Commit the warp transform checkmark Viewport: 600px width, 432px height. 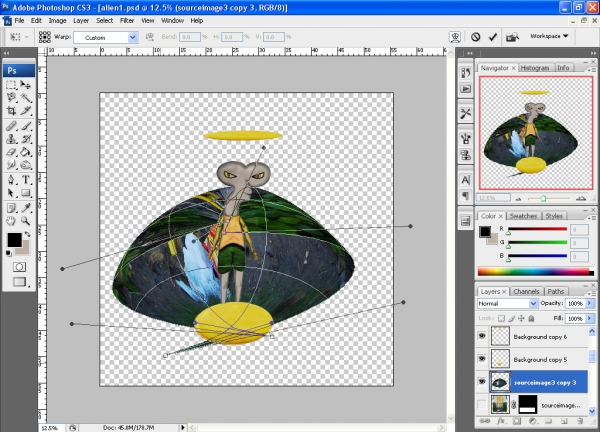pyautogui.click(x=493, y=37)
